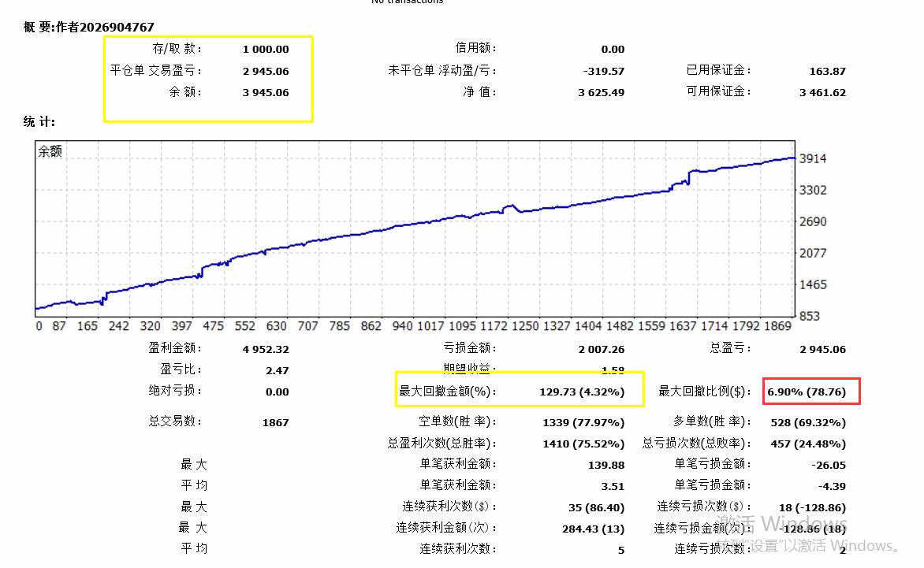The width and height of the screenshot is (924, 568).
Task: Click the 空单数 value 1339 (77.97%)
Action: point(583,422)
